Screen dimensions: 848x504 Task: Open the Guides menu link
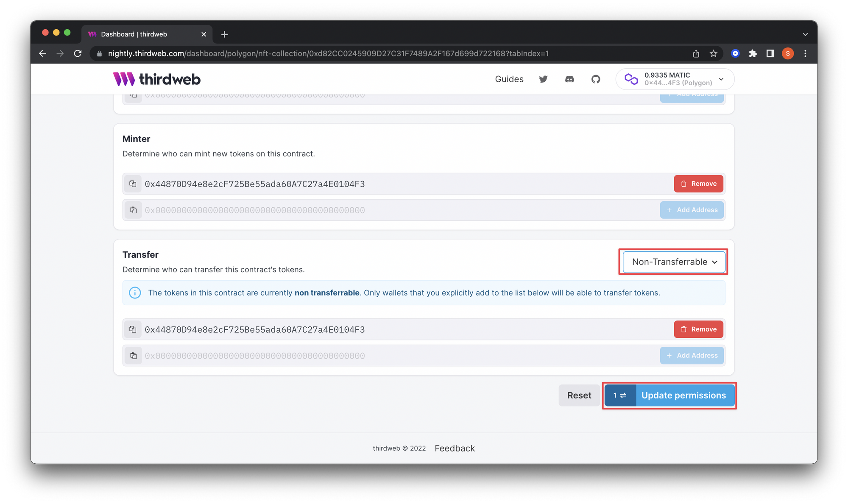pos(509,79)
